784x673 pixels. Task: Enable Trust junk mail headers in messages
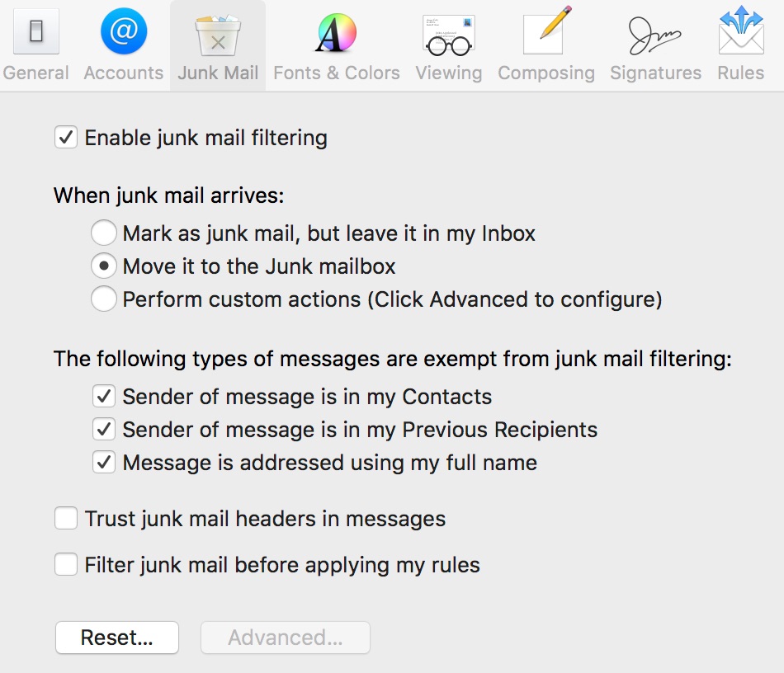pyautogui.click(x=66, y=518)
